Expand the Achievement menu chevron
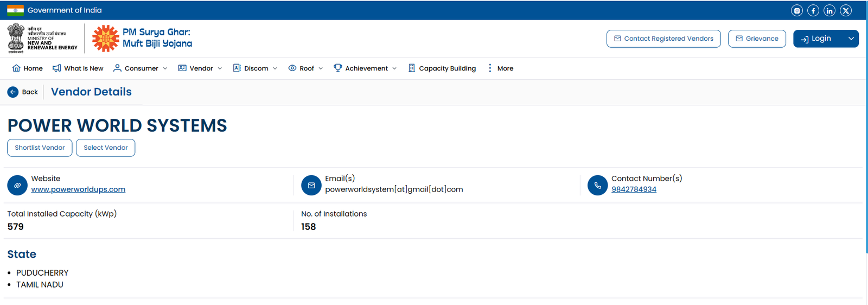868x305 pixels. click(x=394, y=68)
